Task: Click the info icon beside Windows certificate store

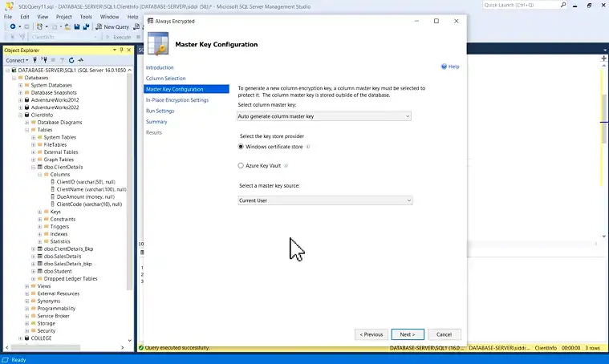Action: (x=308, y=147)
